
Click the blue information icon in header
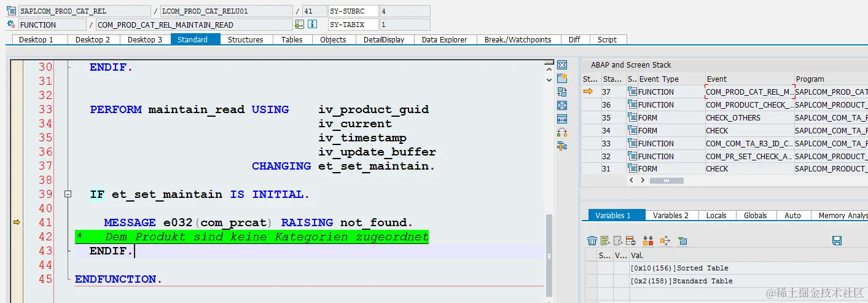click(x=312, y=25)
